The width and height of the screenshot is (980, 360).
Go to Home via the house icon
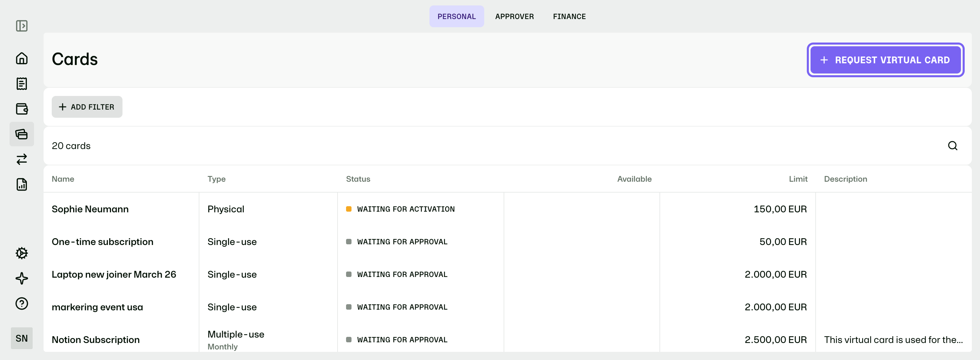click(22, 58)
